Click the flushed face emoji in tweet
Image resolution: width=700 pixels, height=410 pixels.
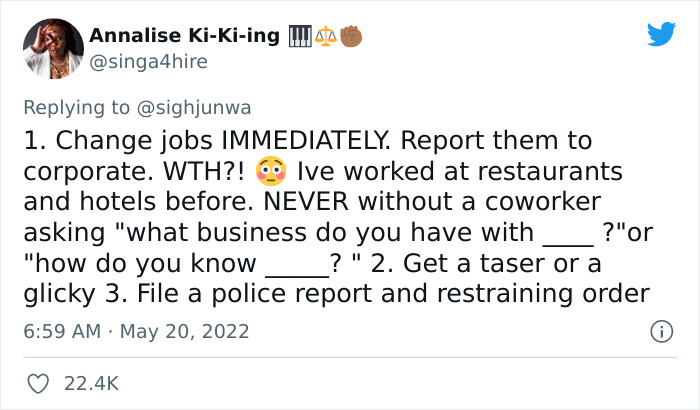point(271,171)
